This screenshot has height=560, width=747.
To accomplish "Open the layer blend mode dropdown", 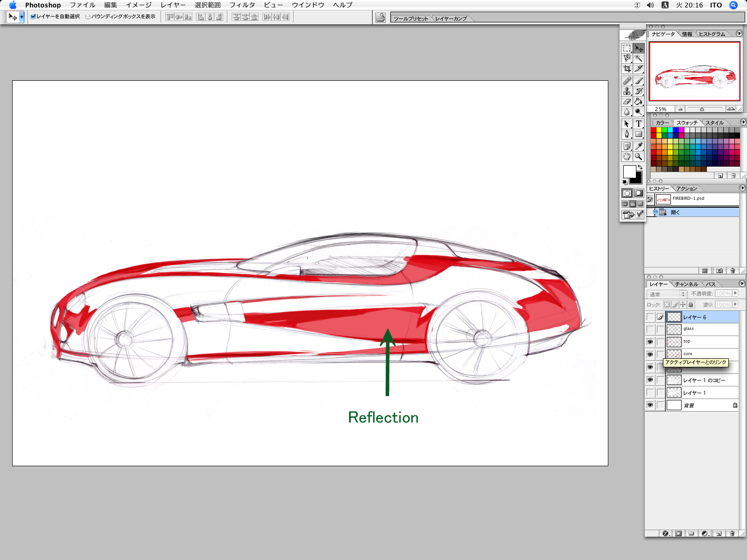I will 667,294.
